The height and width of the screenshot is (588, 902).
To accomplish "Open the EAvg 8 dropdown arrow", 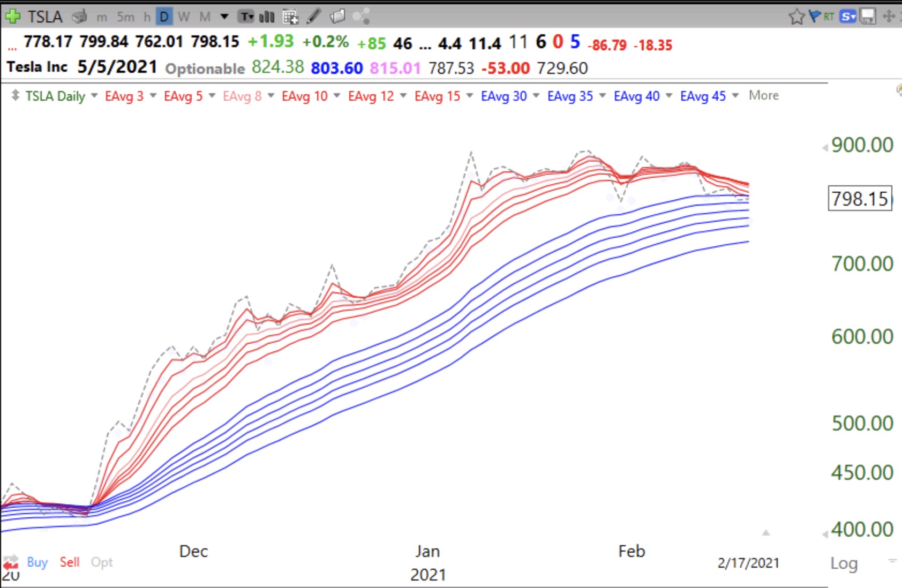I will tap(270, 95).
